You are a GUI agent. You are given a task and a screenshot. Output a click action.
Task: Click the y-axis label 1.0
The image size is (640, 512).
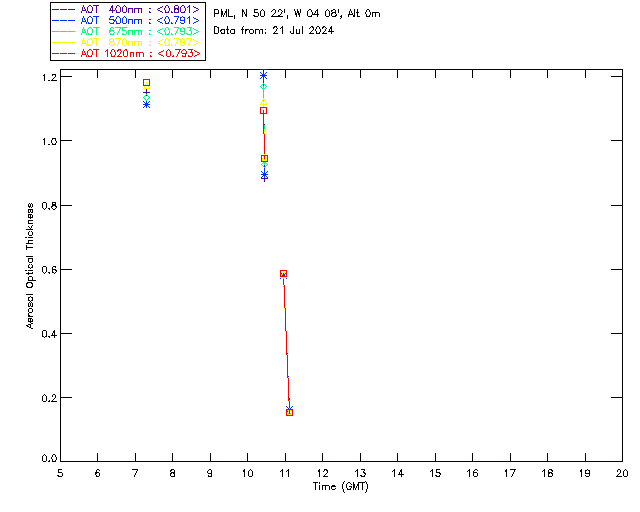pos(49,141)
